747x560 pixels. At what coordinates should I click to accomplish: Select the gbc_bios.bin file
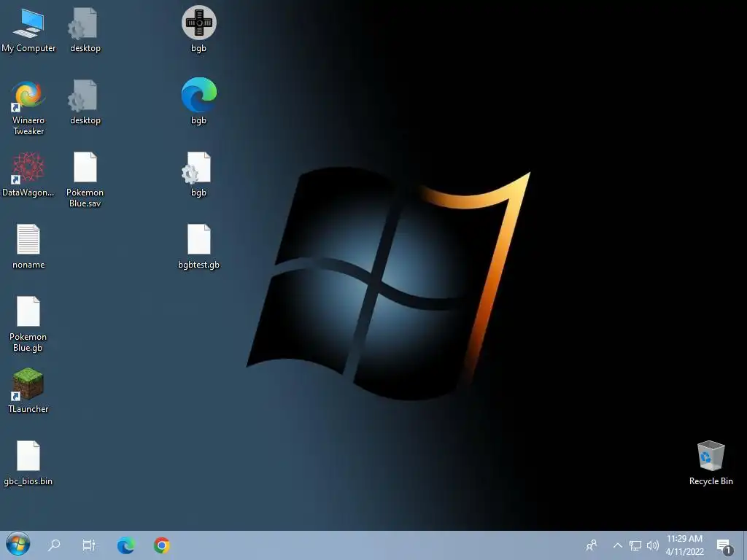click(28, 463)
